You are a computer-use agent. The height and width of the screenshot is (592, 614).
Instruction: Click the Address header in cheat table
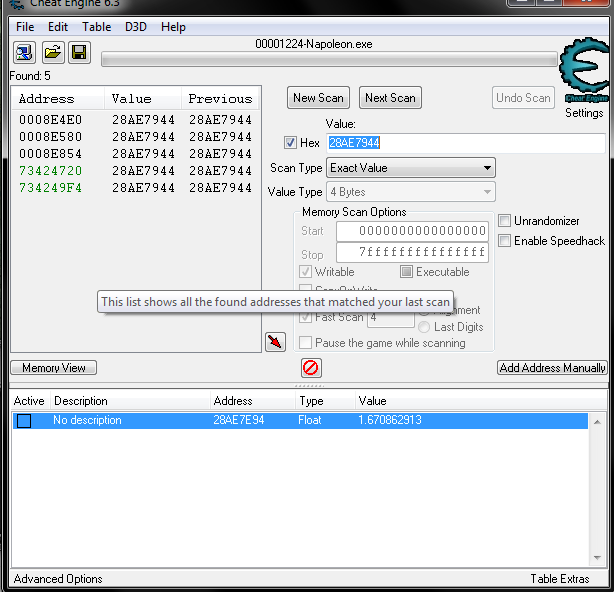pos(253,401)
